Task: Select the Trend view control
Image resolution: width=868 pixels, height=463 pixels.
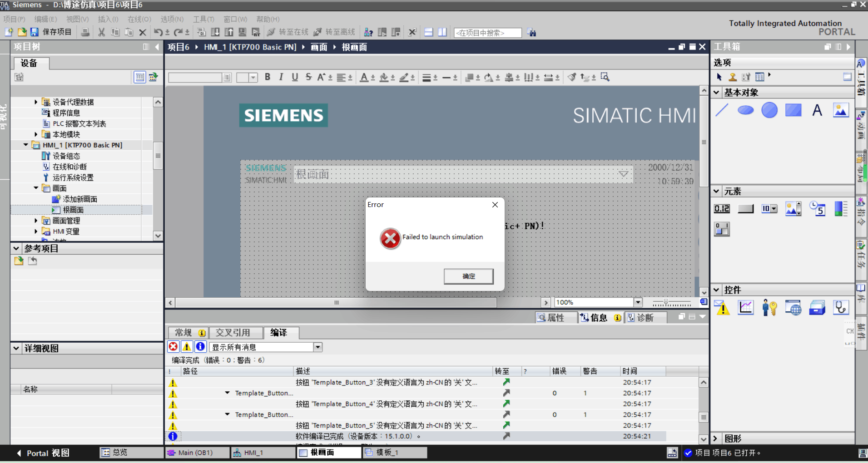Action: [745, 308]
